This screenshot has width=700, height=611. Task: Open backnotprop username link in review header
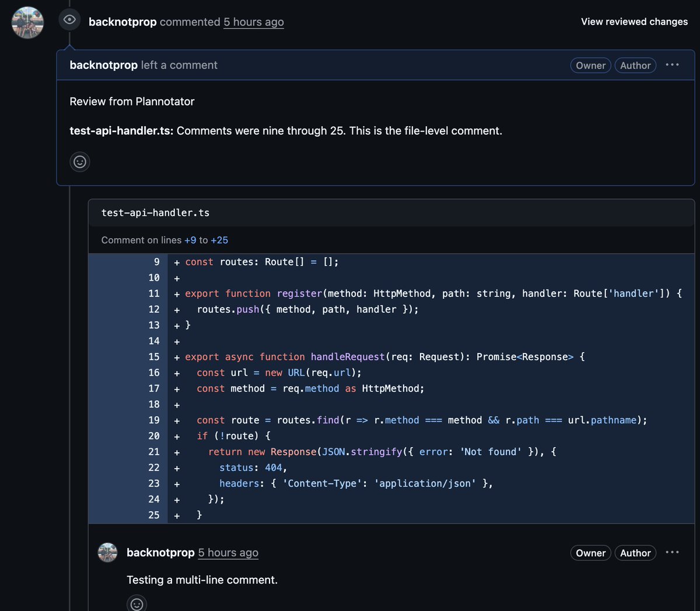[123, 22]
